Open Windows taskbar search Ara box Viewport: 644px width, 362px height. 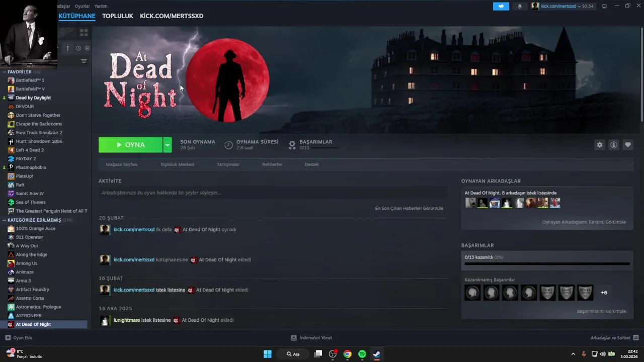(293, 354)
